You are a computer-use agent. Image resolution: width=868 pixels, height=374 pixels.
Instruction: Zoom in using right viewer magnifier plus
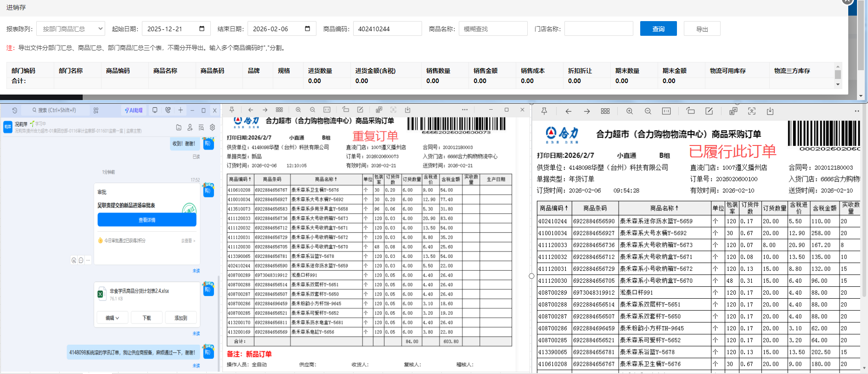coord(629,111)
